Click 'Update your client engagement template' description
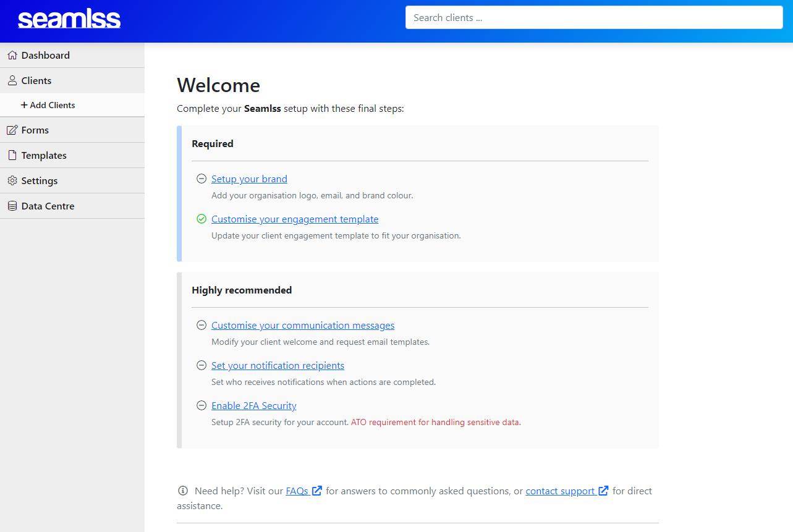This screenshot has height=532, width=793. [x=336, y=235]
